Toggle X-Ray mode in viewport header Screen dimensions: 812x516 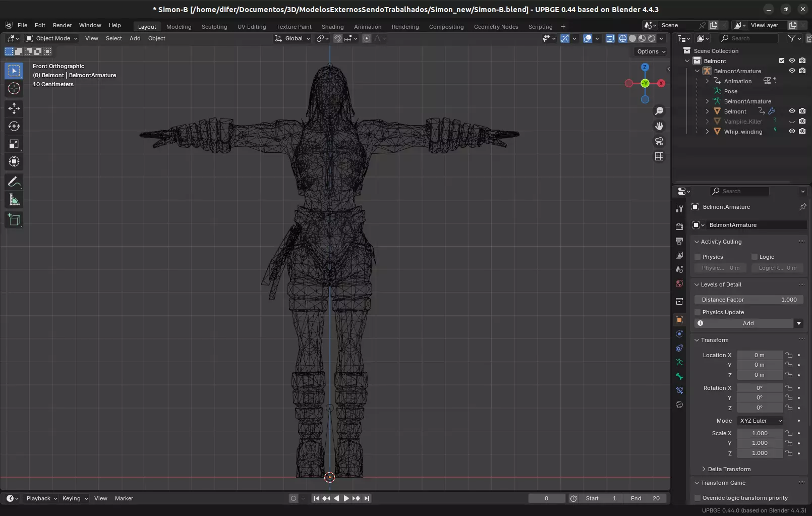610,38
